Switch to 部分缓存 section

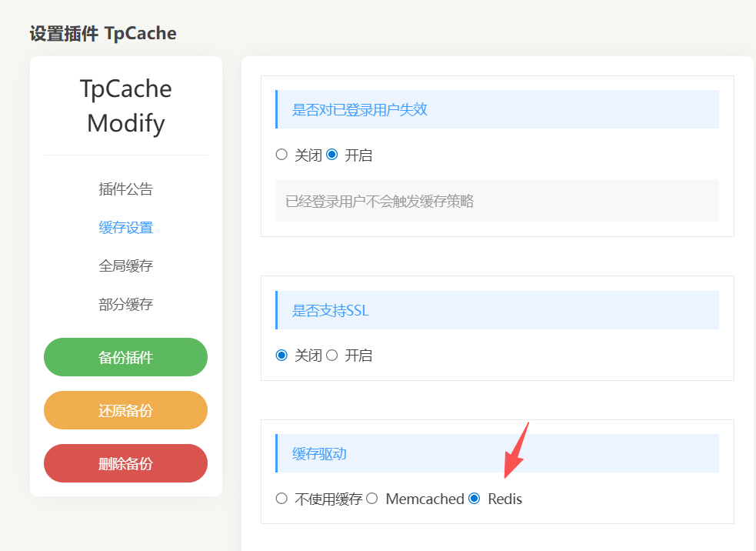[126, 305]
